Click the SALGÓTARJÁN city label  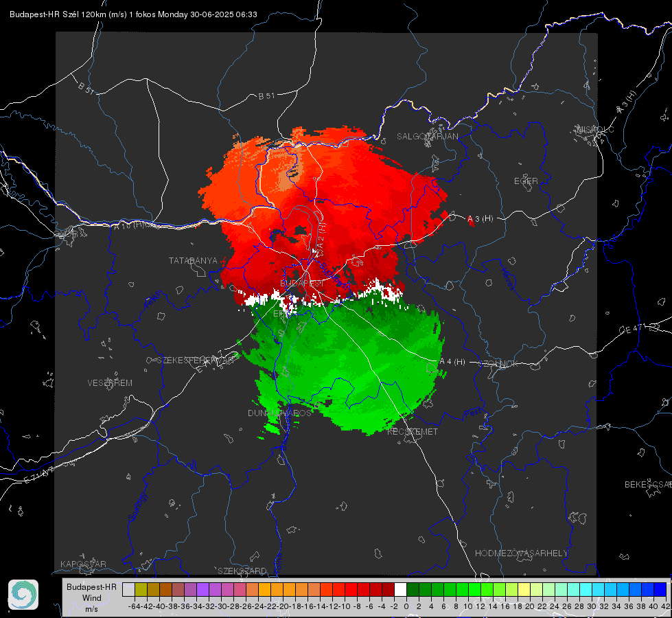(427, 137)
